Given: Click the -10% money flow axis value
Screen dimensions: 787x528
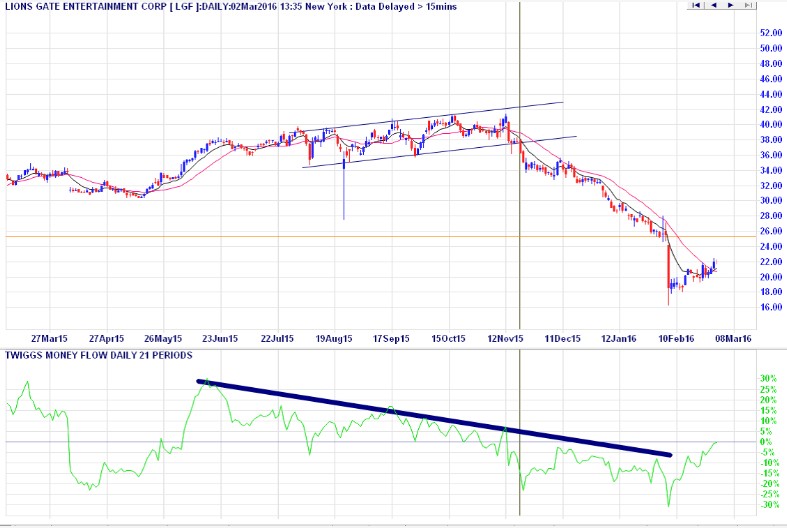Looking at the screenshot, I should [x=769, y=463].
